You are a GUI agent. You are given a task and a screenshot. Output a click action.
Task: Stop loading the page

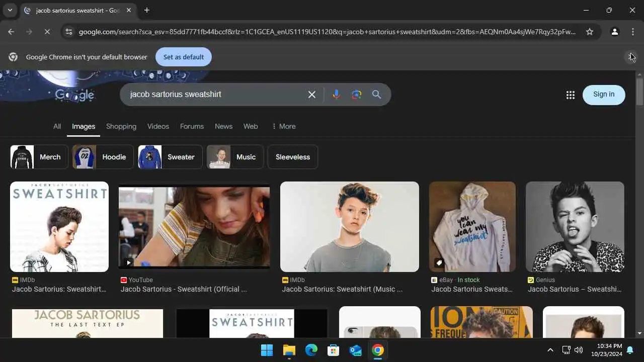coord(47,32)
